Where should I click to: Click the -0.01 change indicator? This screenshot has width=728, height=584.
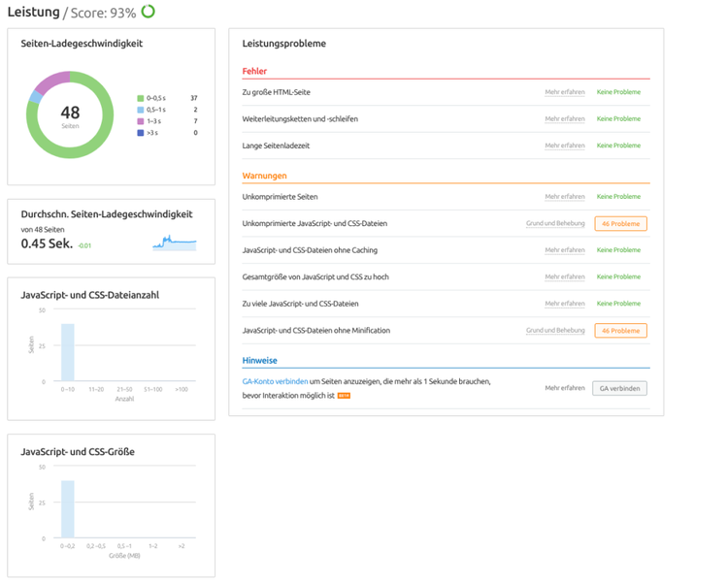[84, 245]
